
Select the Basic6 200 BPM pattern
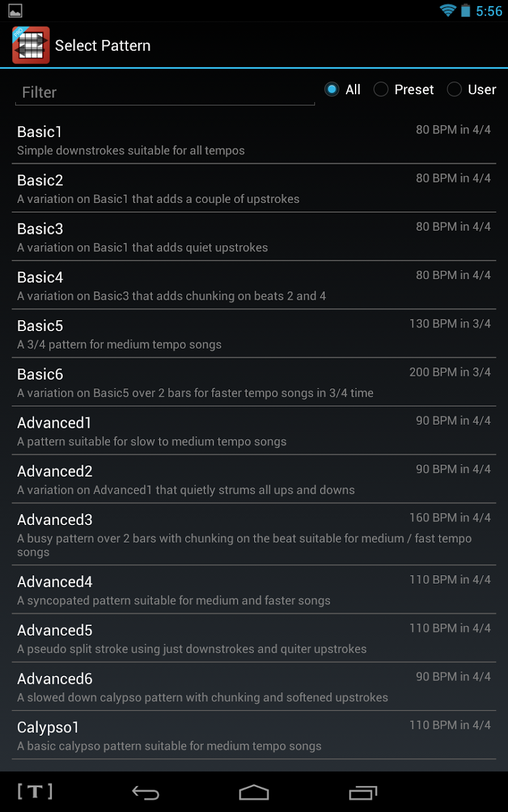[254, 382]
